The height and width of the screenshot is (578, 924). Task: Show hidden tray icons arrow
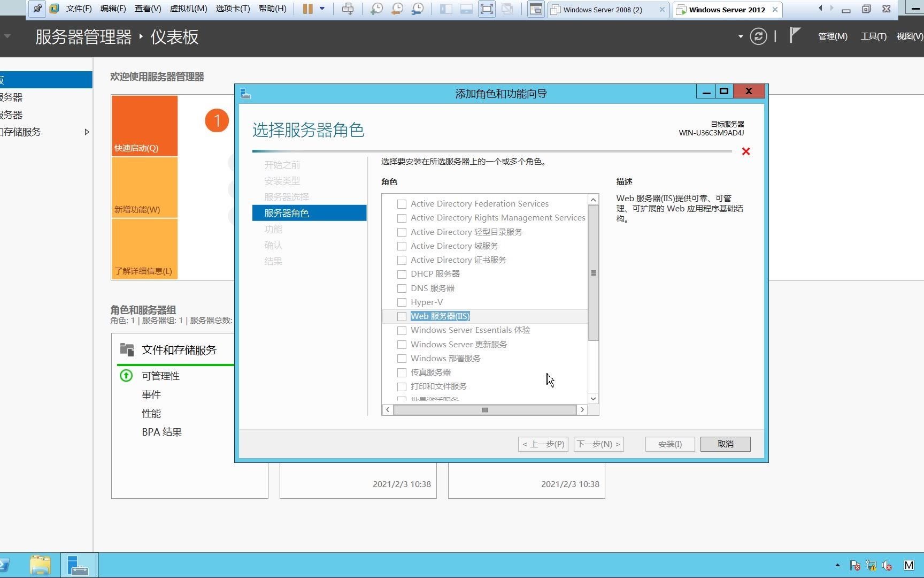point(837,565)
